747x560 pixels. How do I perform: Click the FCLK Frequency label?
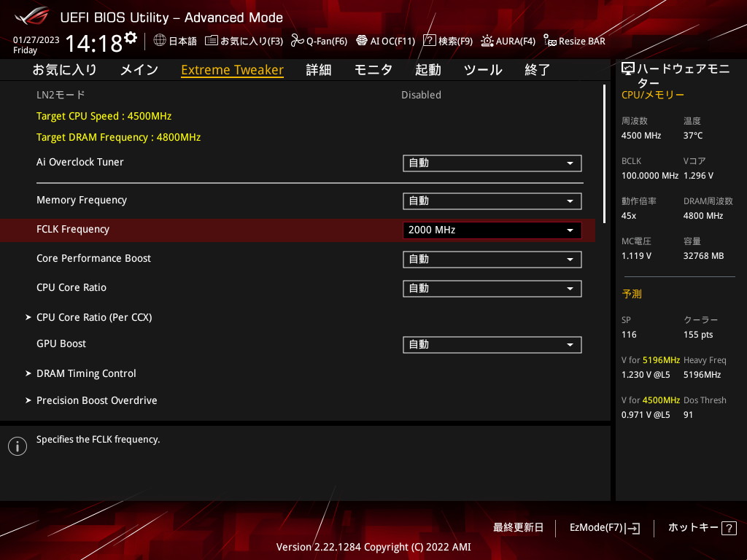73,229
